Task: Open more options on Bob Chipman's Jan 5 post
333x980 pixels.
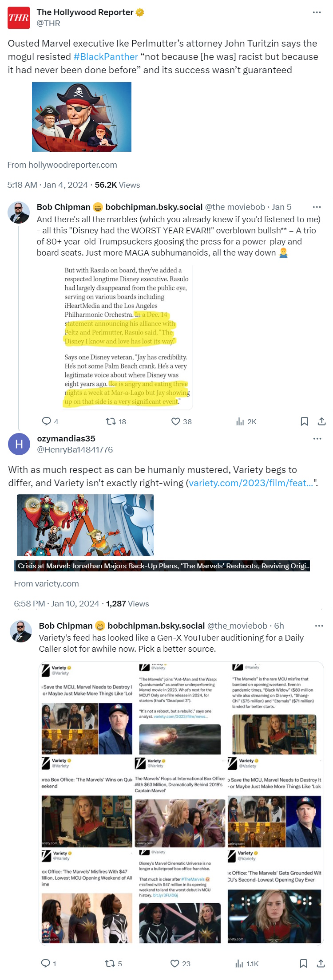Action: [x=317, y=207]
